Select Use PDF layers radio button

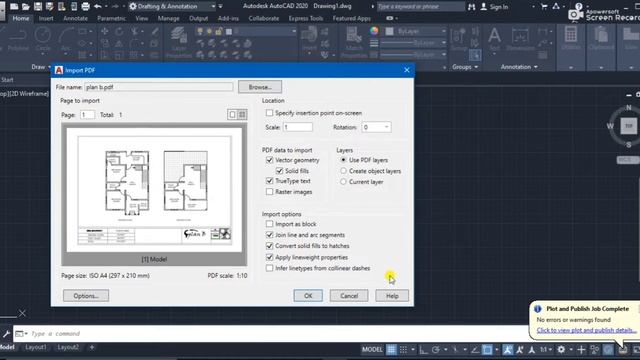pyautogui.click(x=343, y=160)
